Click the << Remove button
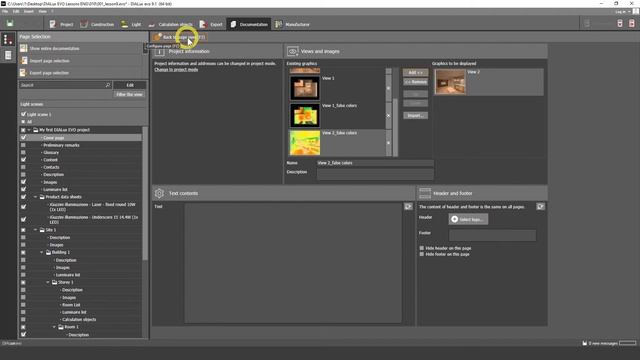The image size is (640, 360). pyautogui.click(x=416, y=82)
